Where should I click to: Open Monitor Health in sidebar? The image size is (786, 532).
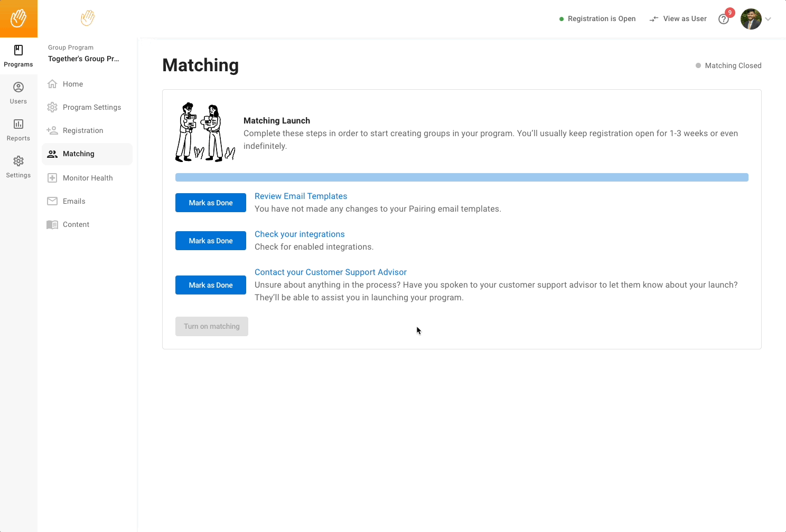[88, 178]
